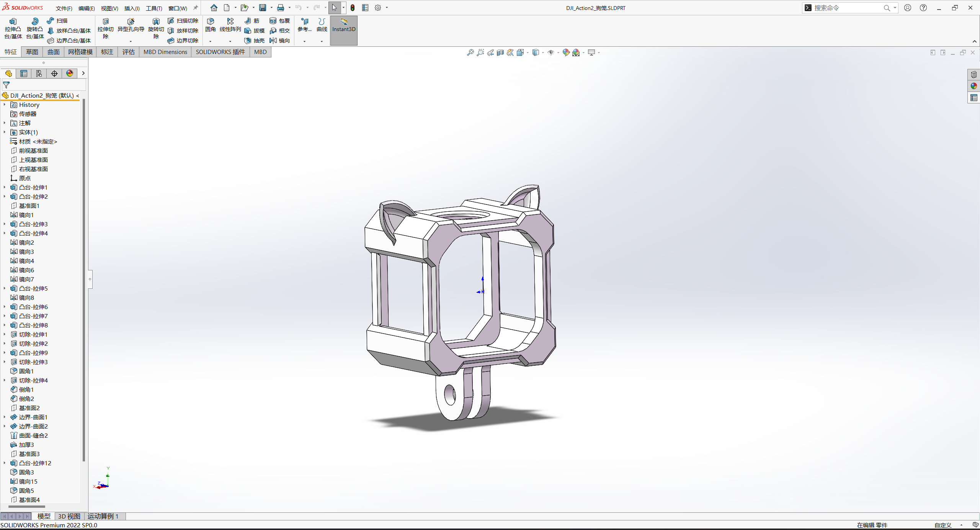Switch to the 运动算例 1 tab

point(103,516)
